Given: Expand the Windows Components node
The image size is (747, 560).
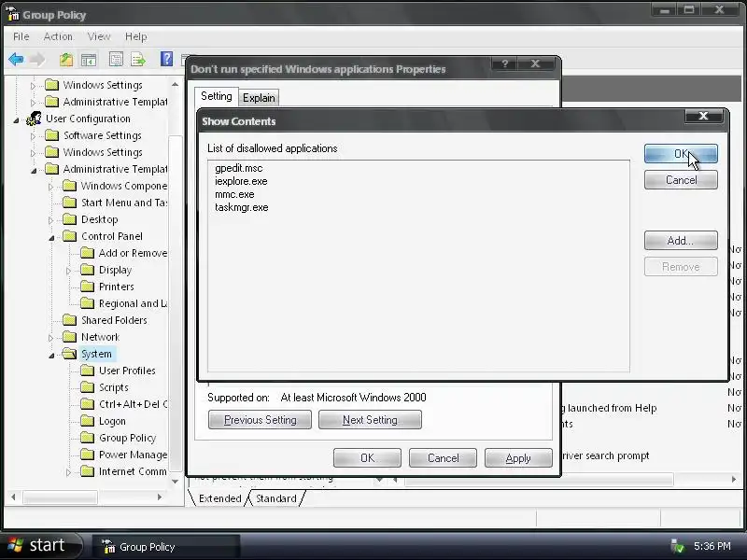Looking at the screenshot, I should pos(50,187).
